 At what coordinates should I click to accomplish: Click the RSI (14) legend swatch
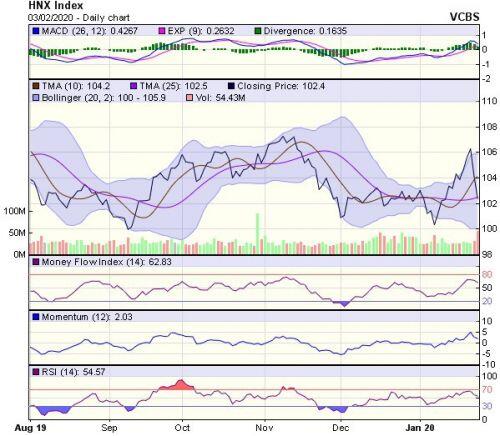coord(35,371)
